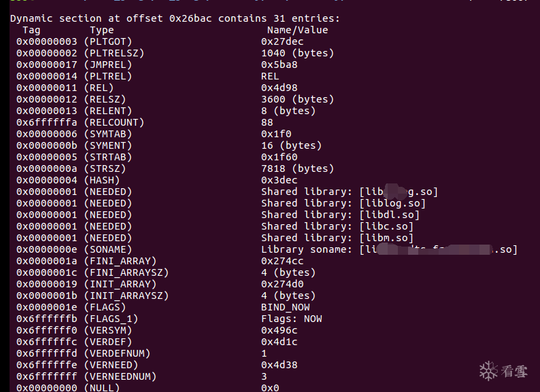Viewport: 540px width, 392px height.
Task: Click the FINI_ARRAY address 0x274cc
Action: (282, 261)
